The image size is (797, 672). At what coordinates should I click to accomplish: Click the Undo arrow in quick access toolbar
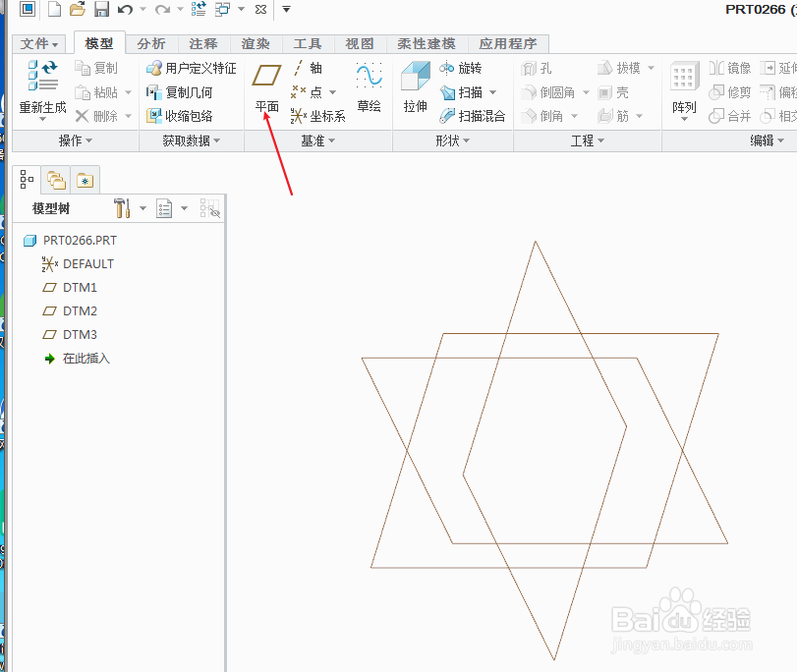[124, 9]
